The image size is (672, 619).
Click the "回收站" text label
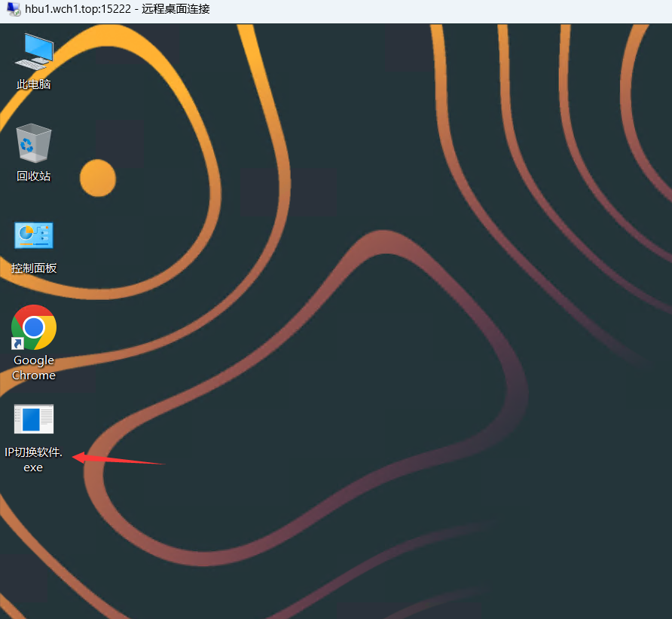pyautogui.click(x=34, y=176)
